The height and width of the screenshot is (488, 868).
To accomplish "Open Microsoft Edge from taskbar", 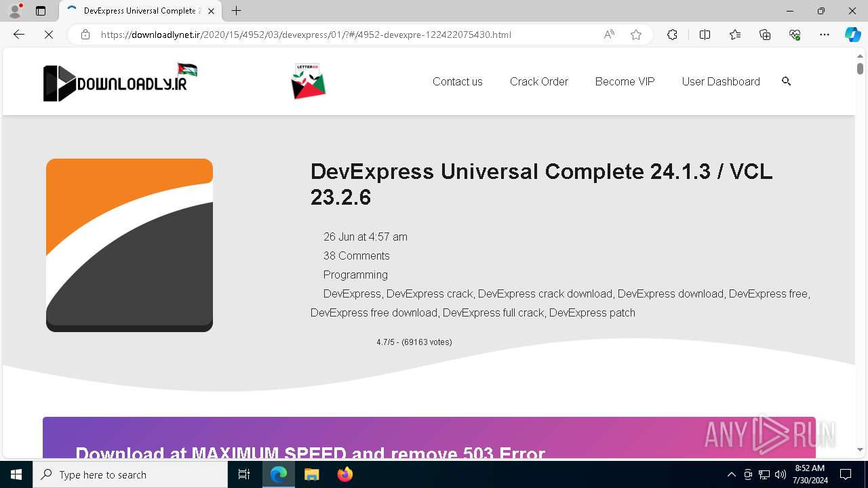I will (279, 474).
